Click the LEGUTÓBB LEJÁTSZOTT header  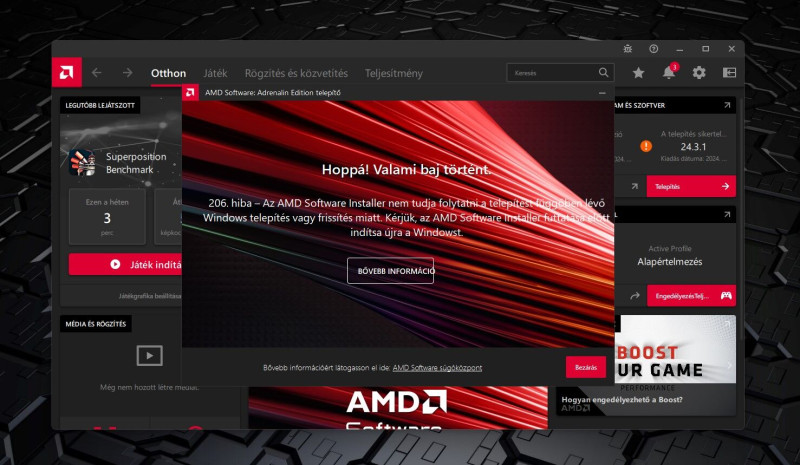pyautogui.click(x=100, y=105)
